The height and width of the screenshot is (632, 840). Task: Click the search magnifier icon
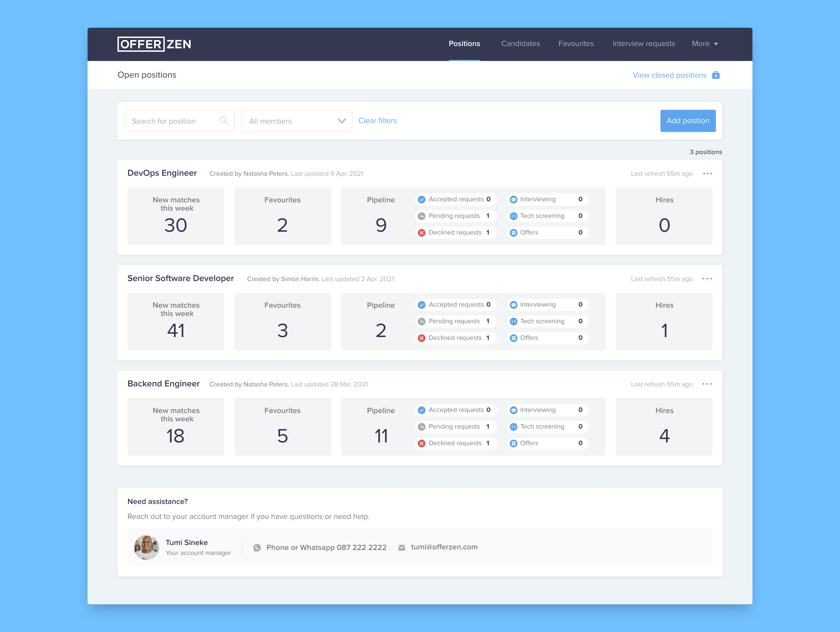point(224,121)
